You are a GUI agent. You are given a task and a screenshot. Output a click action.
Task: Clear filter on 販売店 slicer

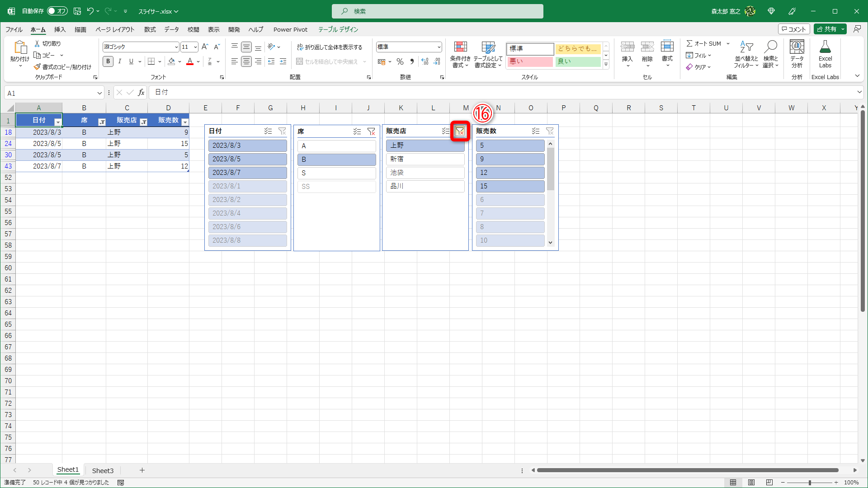[460, 131]
